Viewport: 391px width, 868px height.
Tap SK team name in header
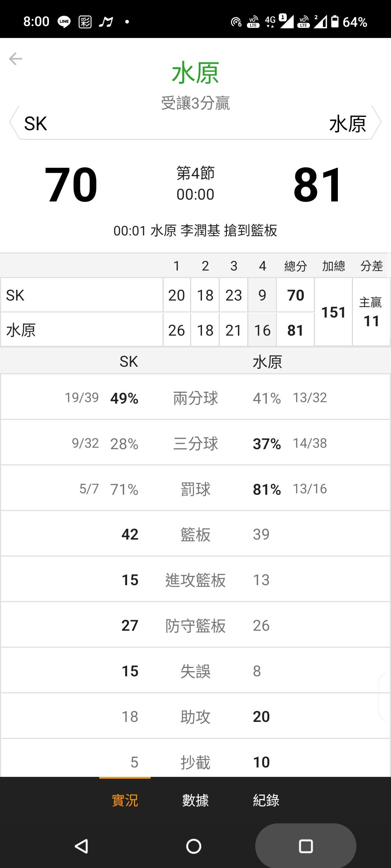35,124
